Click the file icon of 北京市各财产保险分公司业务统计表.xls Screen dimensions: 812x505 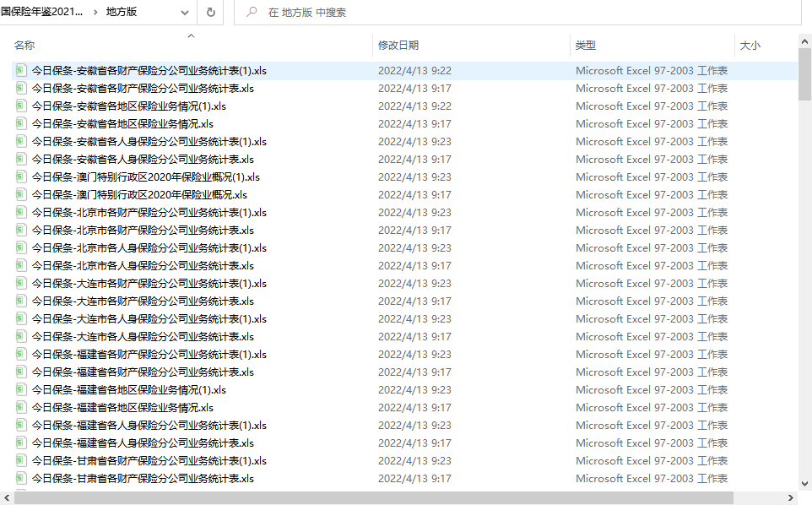pos(21,230)
